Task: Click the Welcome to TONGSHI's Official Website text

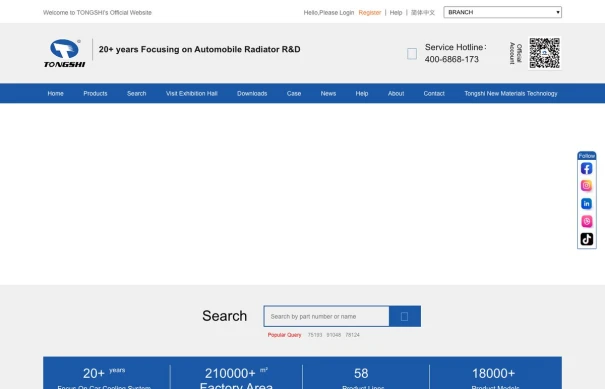Action: coord(97,13)
